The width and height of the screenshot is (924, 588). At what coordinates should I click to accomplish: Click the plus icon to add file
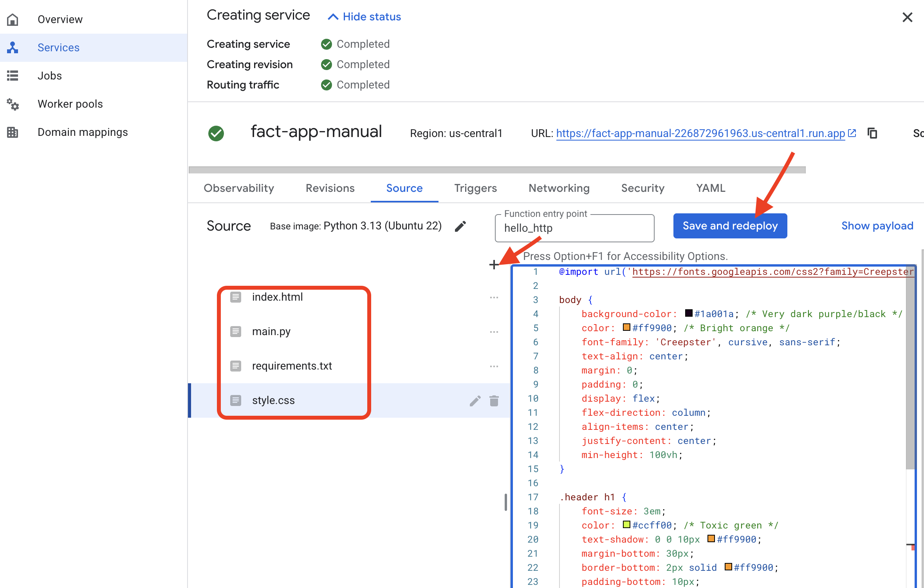(494, 265)
